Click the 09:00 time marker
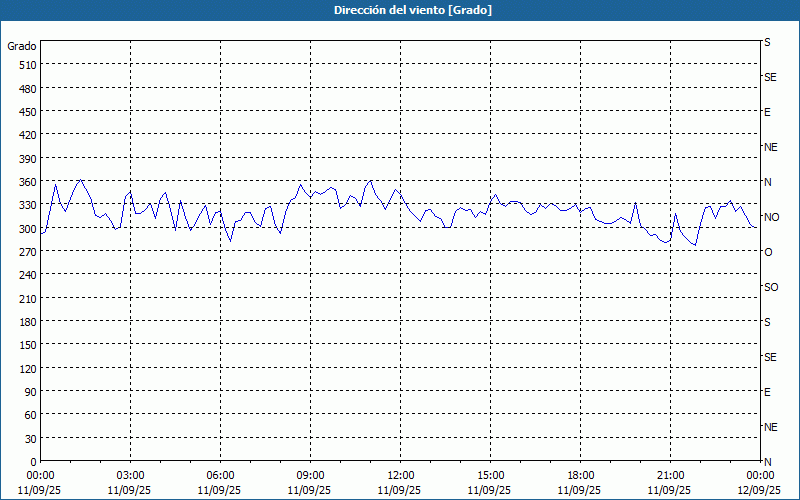 pos(310,475)
